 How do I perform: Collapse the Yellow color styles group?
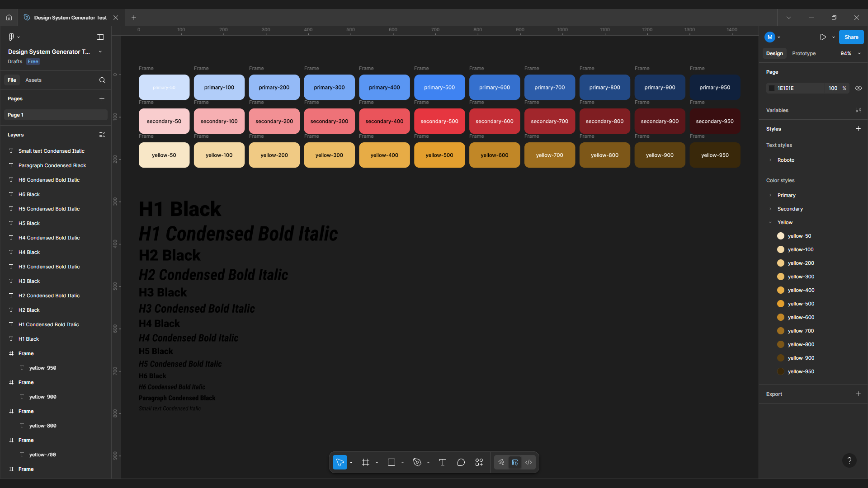click(x=770, y=222)
